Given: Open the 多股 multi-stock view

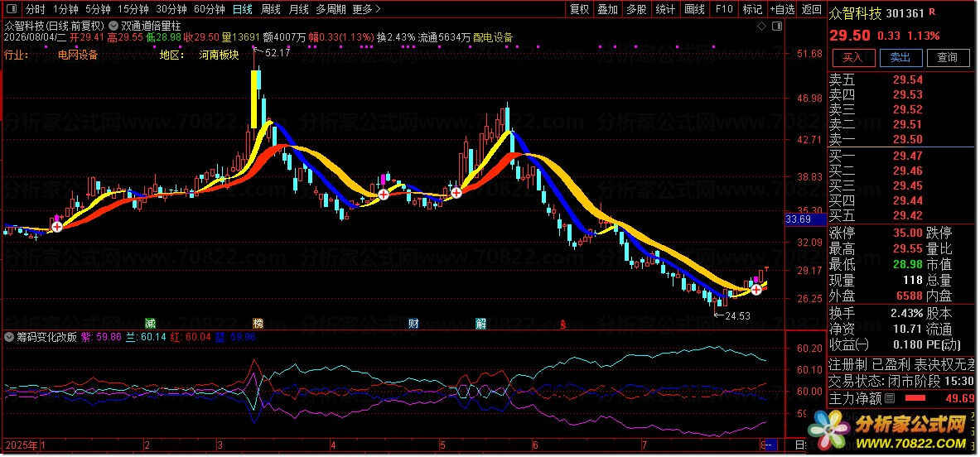Looking at the screenshot, I should (x=636, y=9).
